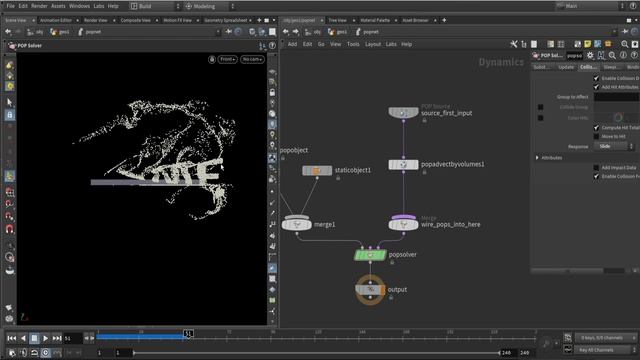Select the output node icon
640x360 pixels.
click(x=370, y=290)
